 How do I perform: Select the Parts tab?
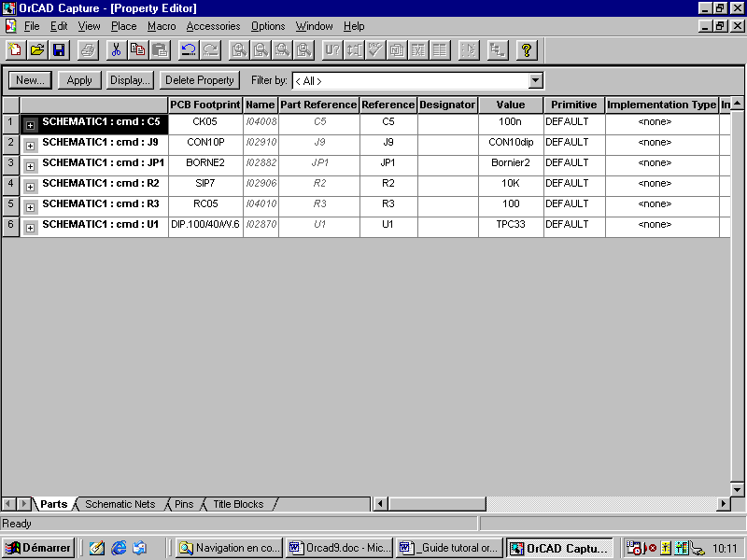(x=54, y=504)
